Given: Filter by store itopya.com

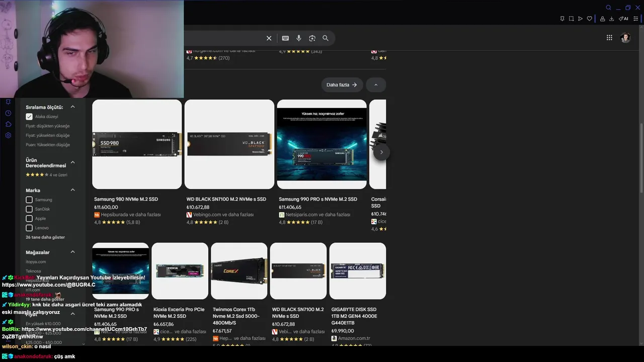Looking at the screenshot, I should (x=36, y=262).
